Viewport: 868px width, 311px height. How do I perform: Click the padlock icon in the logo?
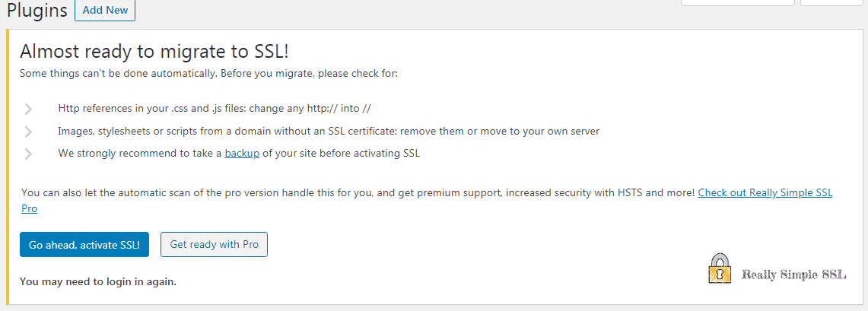click(x=718, y=268)
